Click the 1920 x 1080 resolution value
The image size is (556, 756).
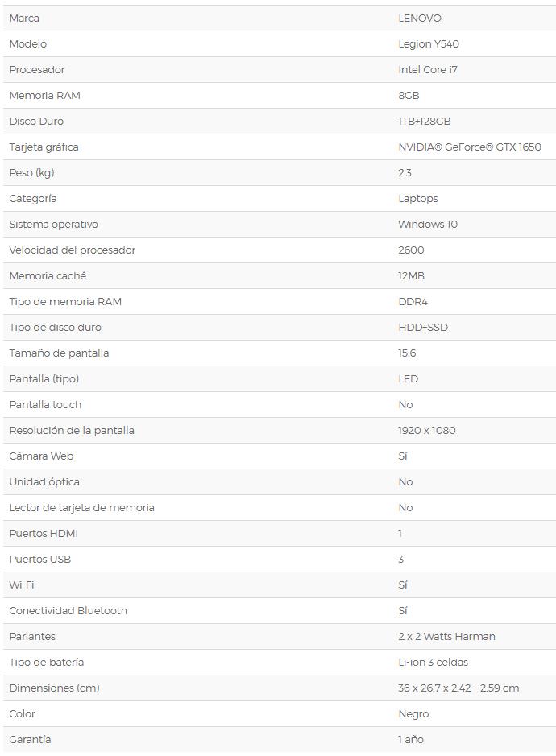(426, 431)
